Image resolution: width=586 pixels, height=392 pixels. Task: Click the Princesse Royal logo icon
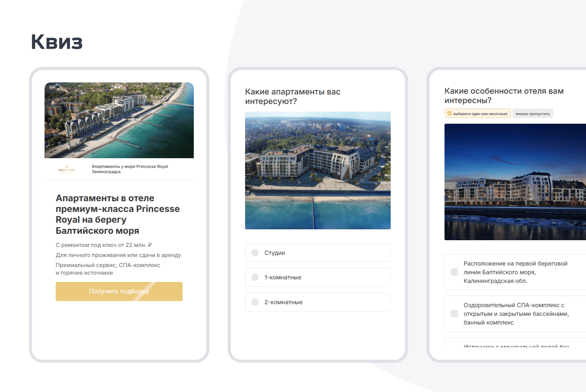(x=67, y=169)
